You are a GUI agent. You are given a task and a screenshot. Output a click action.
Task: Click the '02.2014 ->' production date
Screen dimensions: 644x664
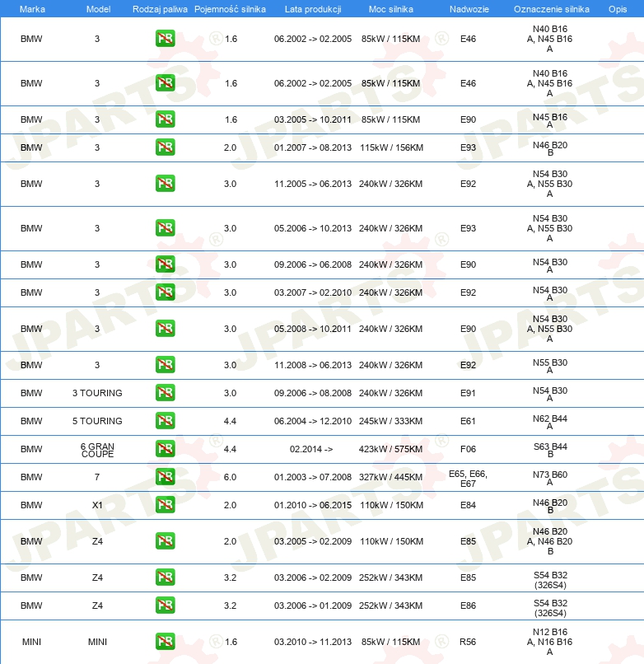311,449
